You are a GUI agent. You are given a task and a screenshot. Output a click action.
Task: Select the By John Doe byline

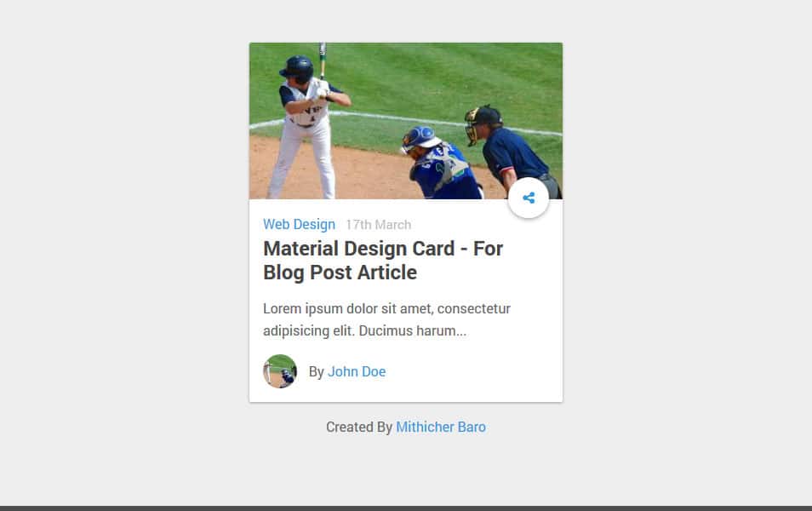click(x=346, y=371)
